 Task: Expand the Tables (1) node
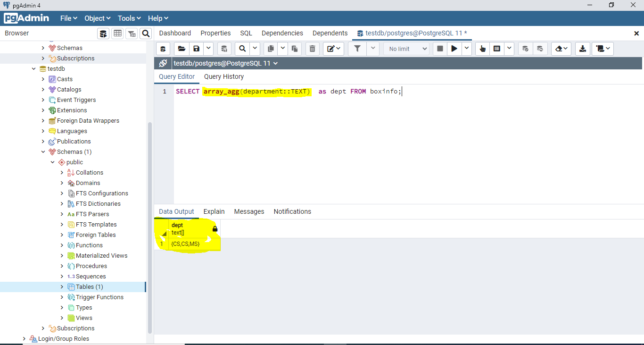coord(62,287)
